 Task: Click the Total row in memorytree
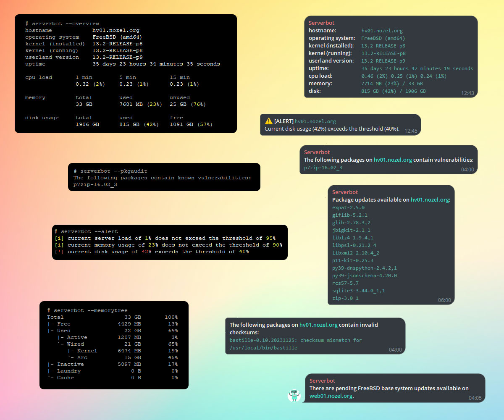pyautogui.click(x=113, y=317)
